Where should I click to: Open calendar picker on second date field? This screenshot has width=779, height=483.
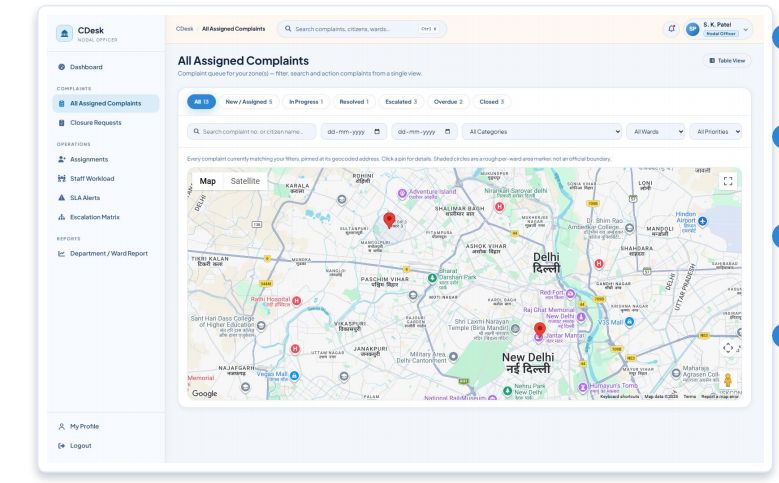(x=448, y=132)
